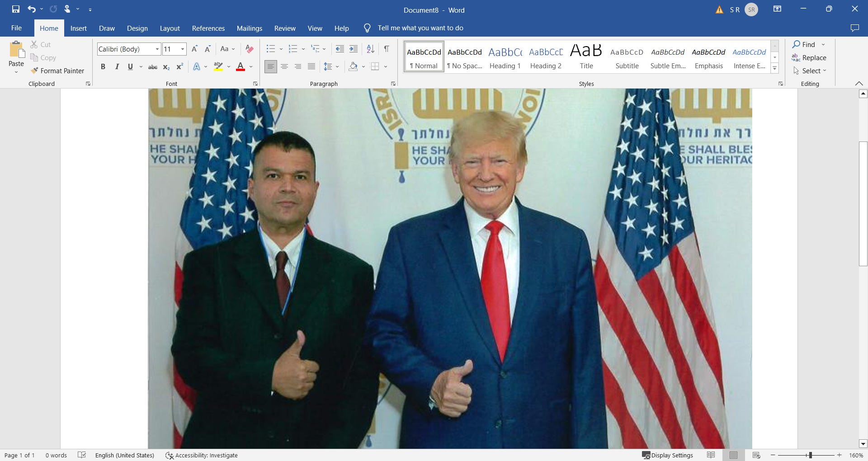Select the Format Painter tool

click(x=58, y=71)
